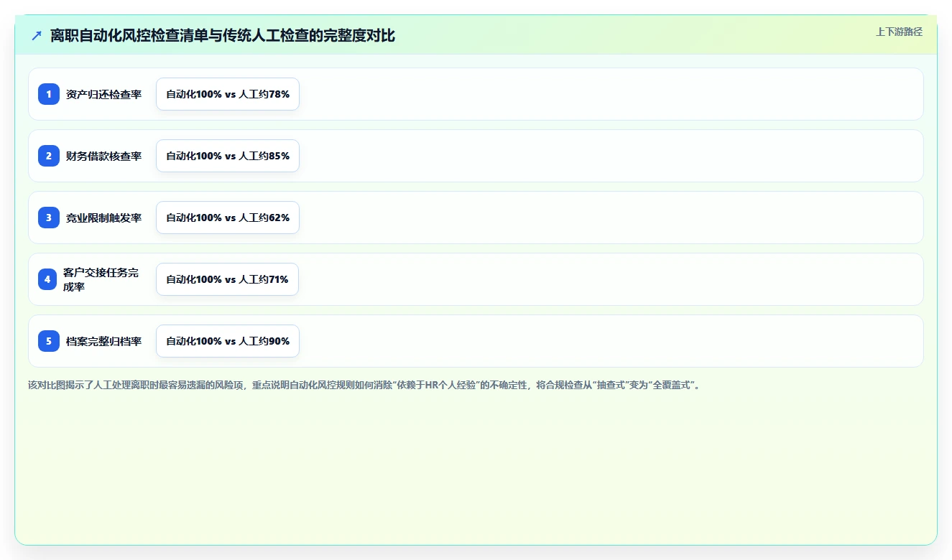Open the 上下游路径 tag at top right
The image size is (952, 560).
[899, 32]
